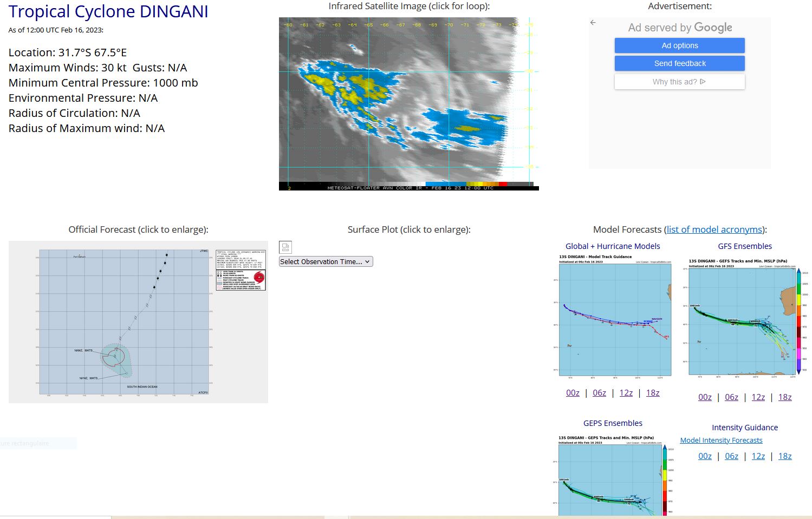Open the Select Observation Time dropdown
The width and height of the screenshot is (812, 519).
pos(326,261)
